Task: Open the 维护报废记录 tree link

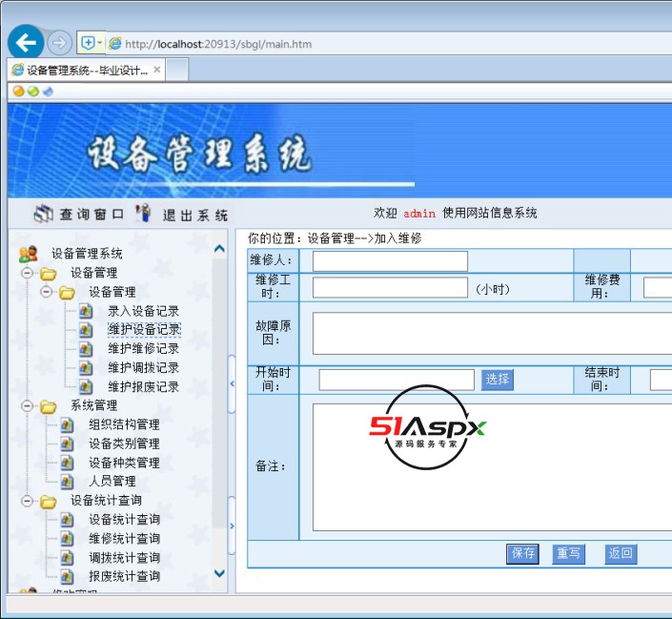Action: [144, 386]
